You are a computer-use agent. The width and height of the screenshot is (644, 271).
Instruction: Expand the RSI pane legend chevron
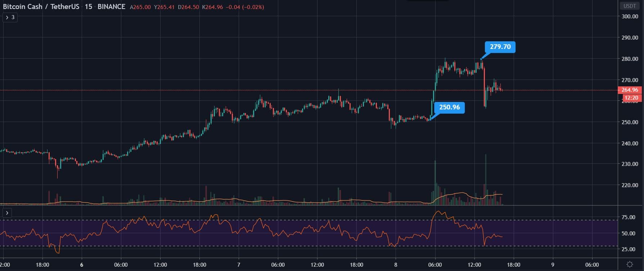(x=7, y=213)
